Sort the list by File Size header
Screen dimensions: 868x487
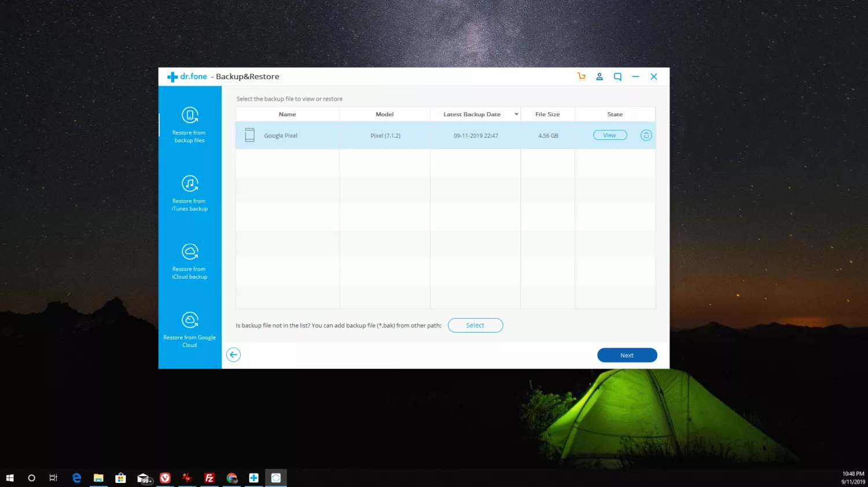click(547, 115)
